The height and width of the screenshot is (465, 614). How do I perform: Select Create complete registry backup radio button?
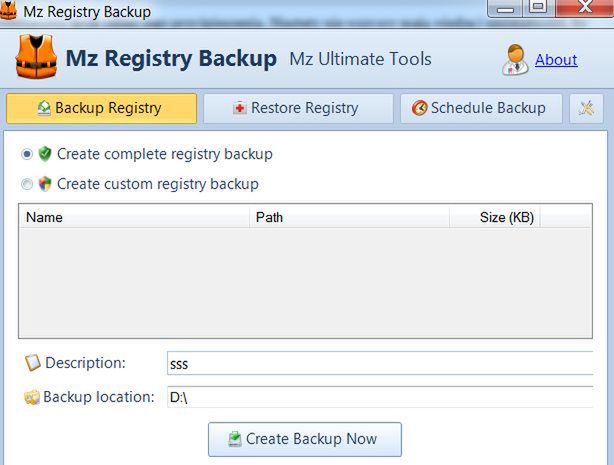click(27, 154)
